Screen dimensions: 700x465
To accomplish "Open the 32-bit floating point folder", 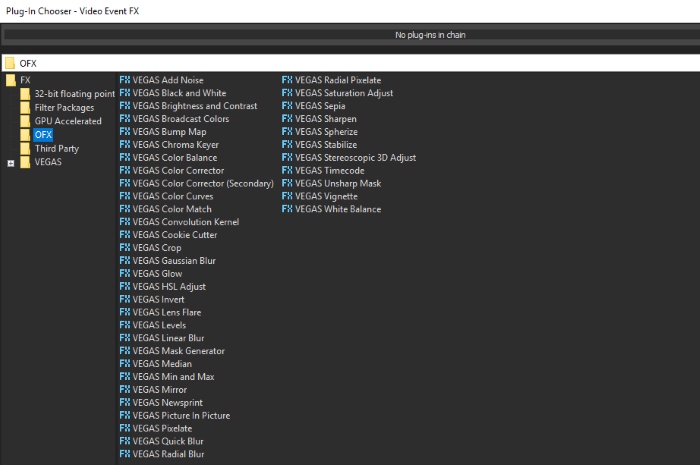I will 75,94.
